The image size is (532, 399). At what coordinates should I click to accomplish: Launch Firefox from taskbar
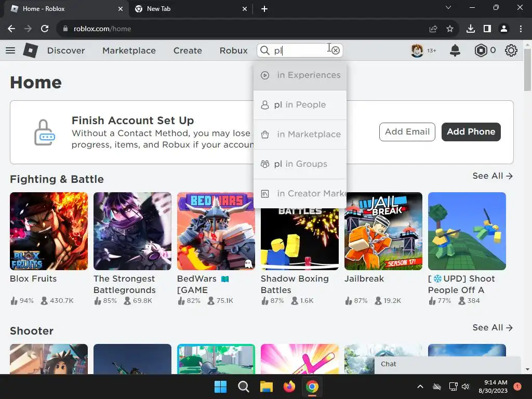tap(289, 387)
